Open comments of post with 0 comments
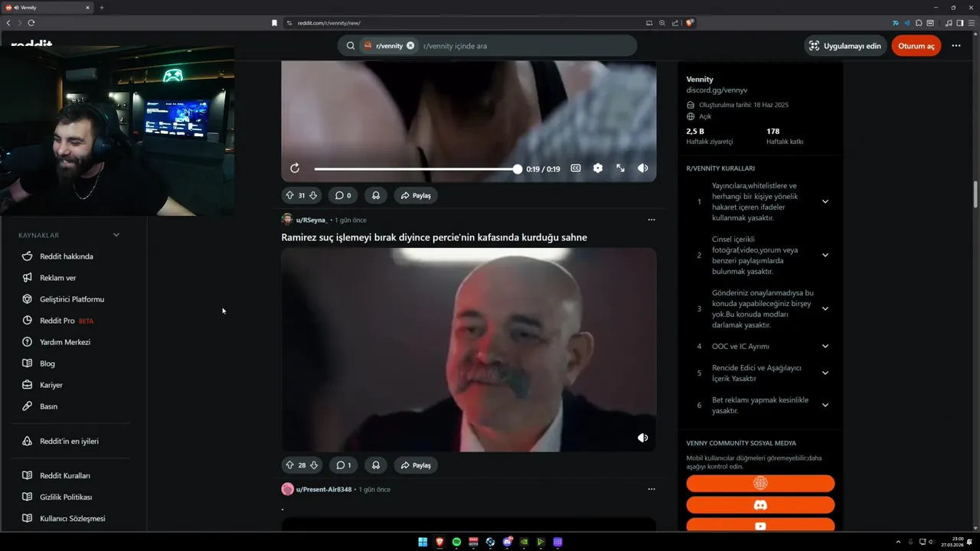 point(343,195)
